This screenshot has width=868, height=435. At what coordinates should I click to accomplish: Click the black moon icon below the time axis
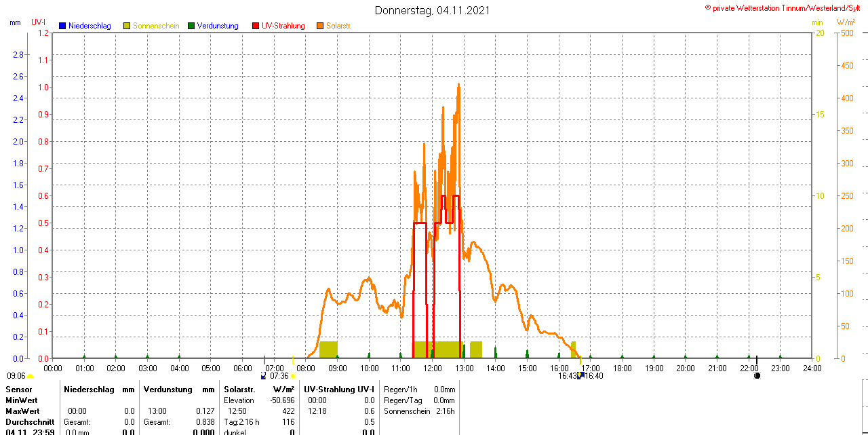[757, 375]
